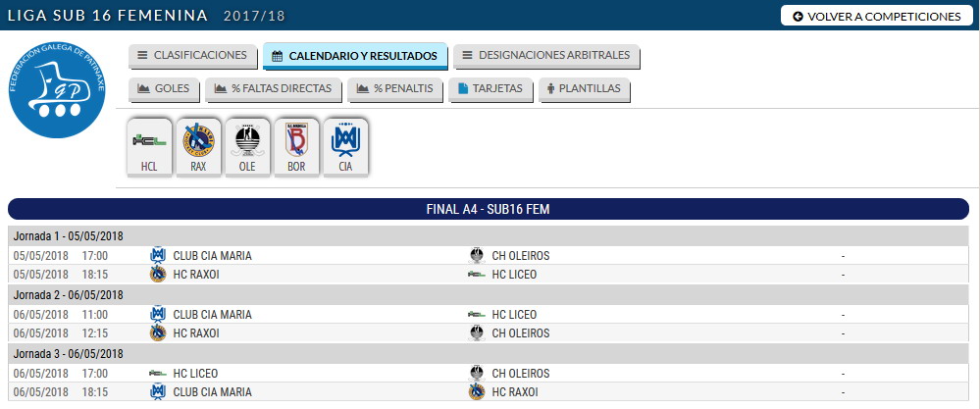Select the RAX team filter icon
Image resolution: width=980 pixels, height=409 pixels.
click(198, 148)
